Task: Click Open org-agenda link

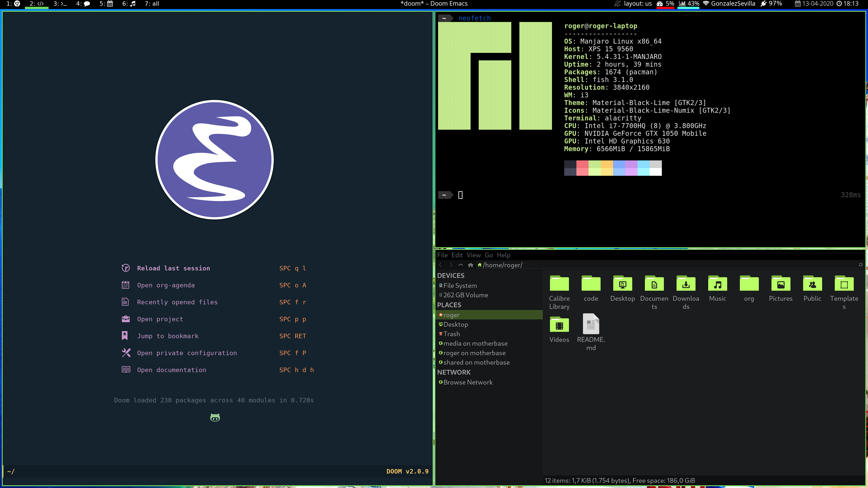Action: tap(166, 285)
